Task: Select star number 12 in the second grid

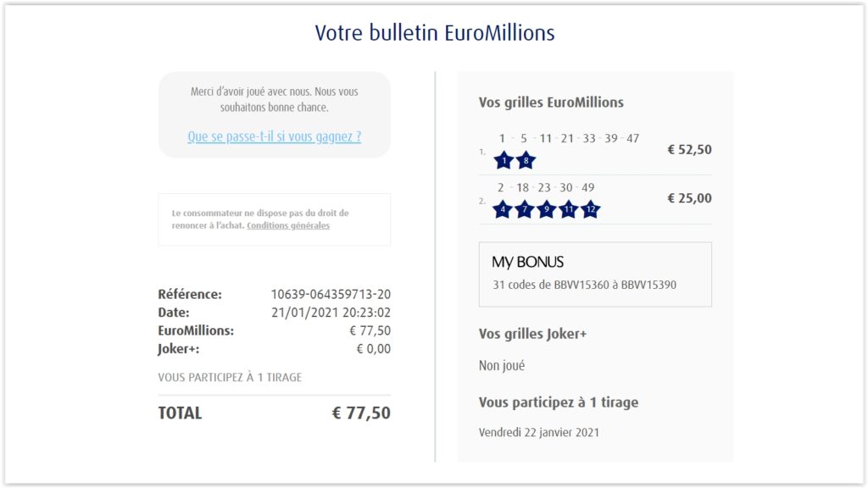Action: point(591,209)
